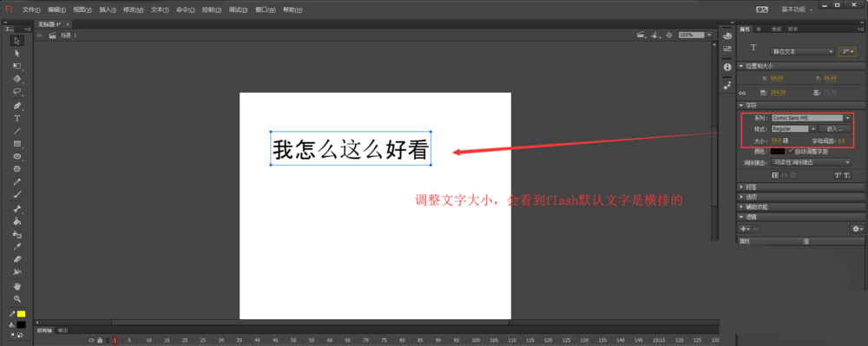
Task: Open the 文件 menu
Action: [31, 10]
